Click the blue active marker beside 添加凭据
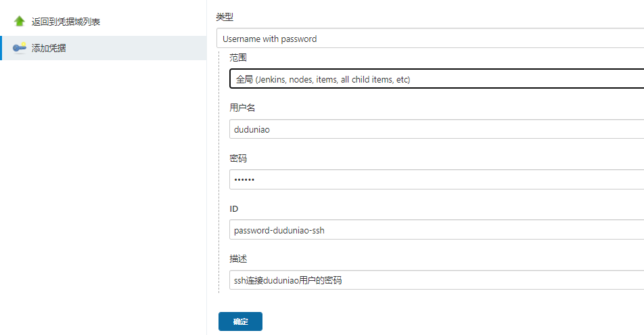 (1, 48)
